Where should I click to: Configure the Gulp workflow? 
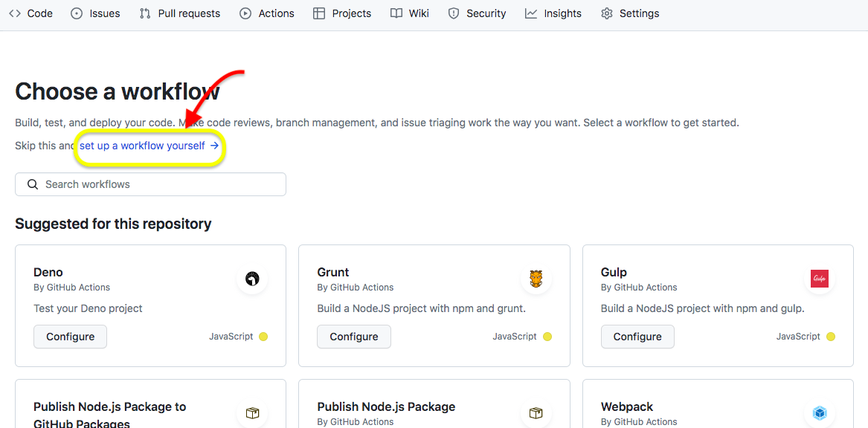637,337
